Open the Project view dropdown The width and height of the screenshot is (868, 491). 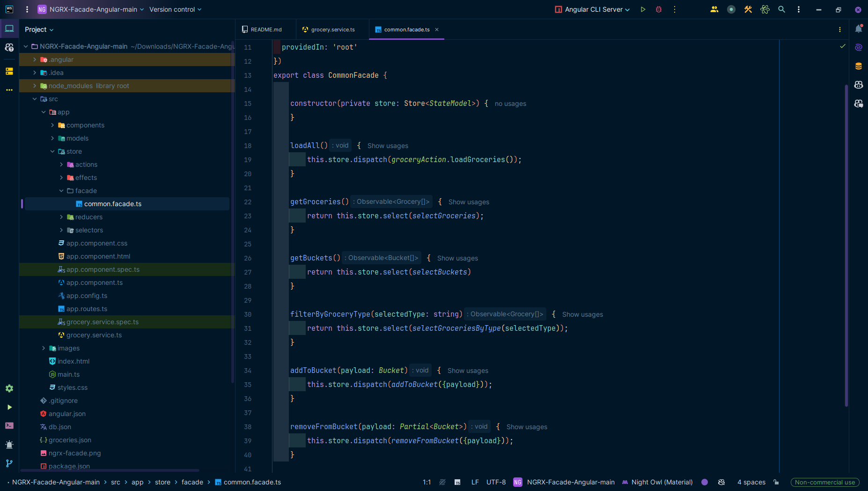pyautogui.click(x=39, y=30)
